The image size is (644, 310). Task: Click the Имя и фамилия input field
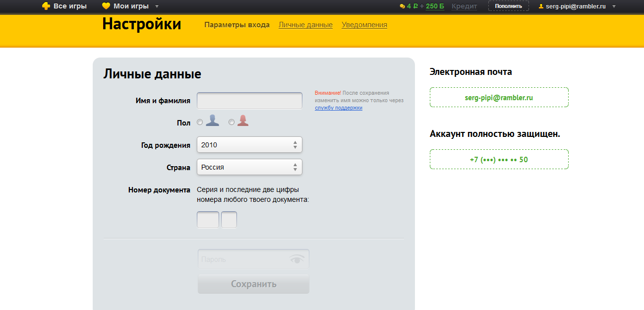click(249, 101)
